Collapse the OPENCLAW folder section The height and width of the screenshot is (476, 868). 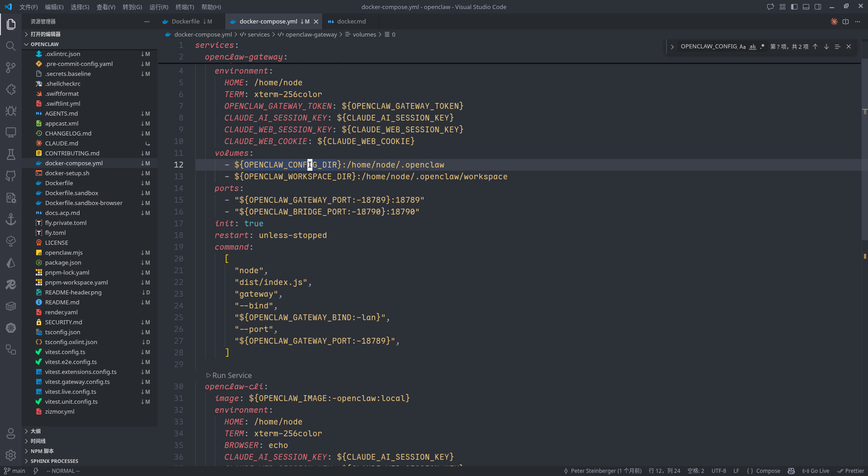click(90, 44)
